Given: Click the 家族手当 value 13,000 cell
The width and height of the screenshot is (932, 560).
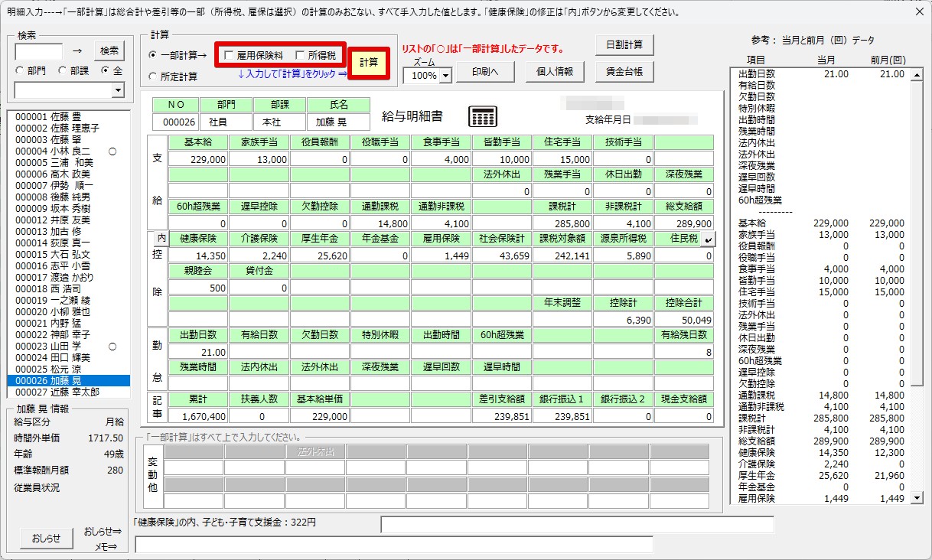Looking at the screenshot, I should pos(259,159).
